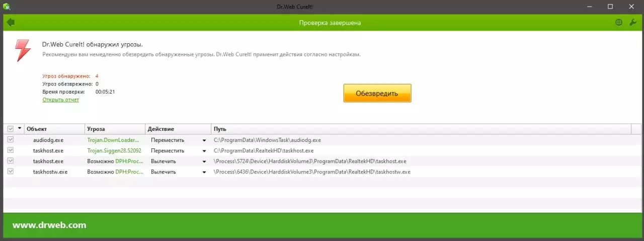Sort by the Объект column header

[53, 129]
